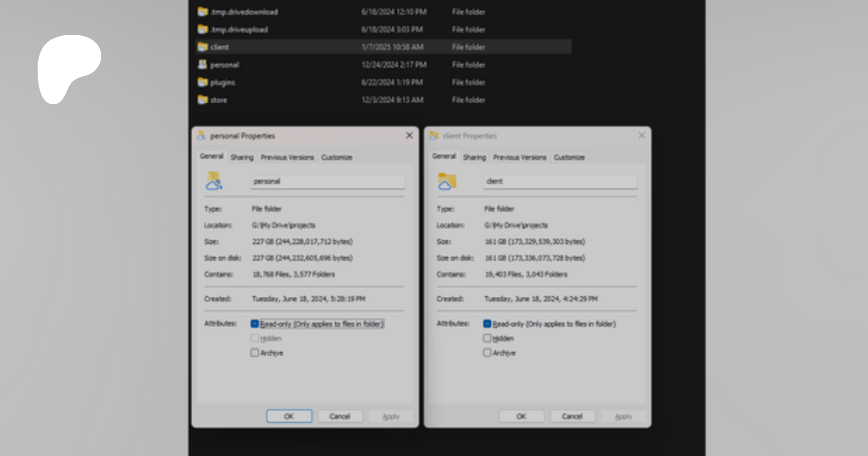Screen dimensions: 868x456
Task: Click the folder name field containing personal
Action: point(327,181)
